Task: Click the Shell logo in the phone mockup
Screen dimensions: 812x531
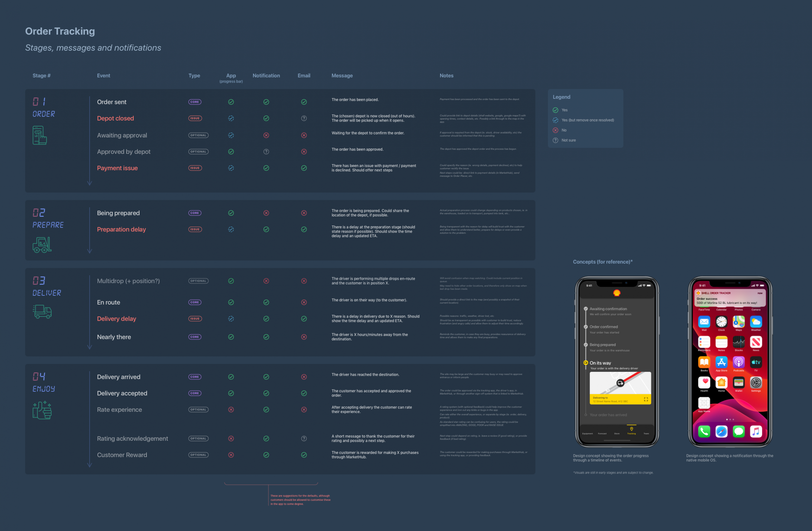Action: tap(616, 293)
